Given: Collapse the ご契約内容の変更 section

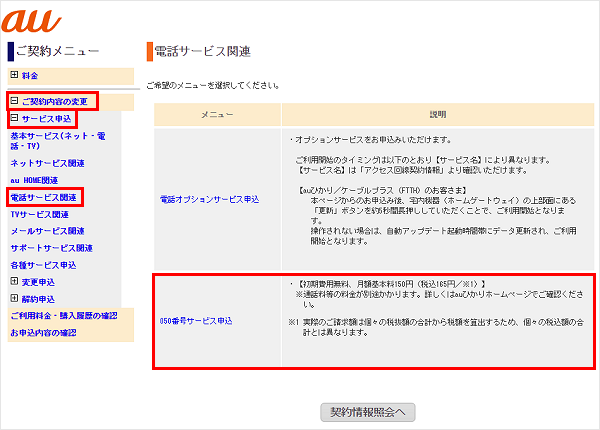Looking at the screenshot, I should (x=14, y=102).
